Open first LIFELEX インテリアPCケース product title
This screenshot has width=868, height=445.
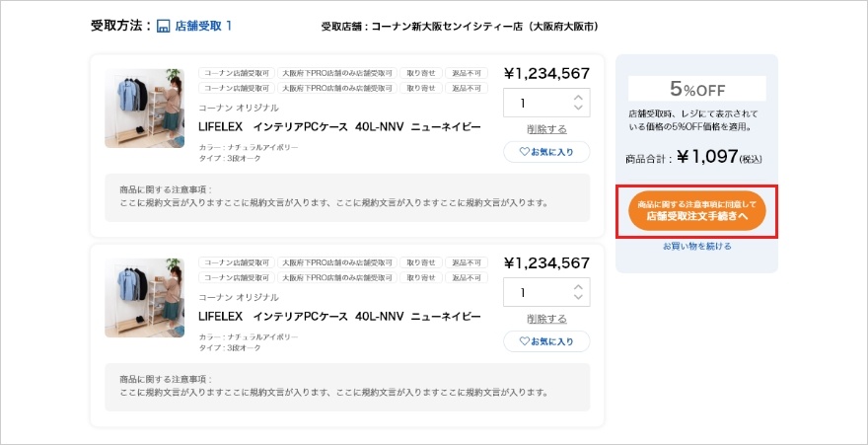339,126
